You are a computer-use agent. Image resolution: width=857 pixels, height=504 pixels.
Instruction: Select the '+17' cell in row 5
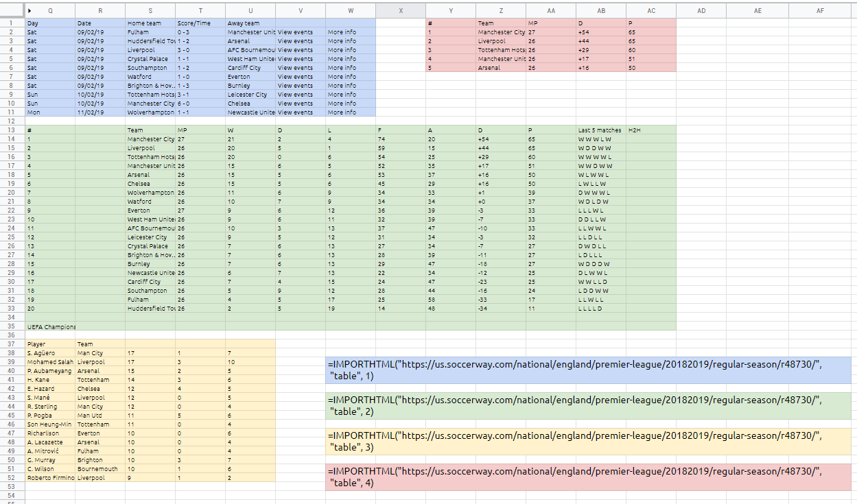tap(601, 58)
